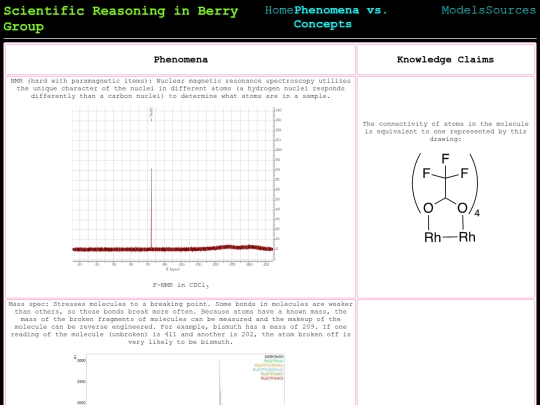Select the Knowledge Claims column header
Image resolution: width=540 pixels, height=405 pixels.
click(x=445, y=60)
